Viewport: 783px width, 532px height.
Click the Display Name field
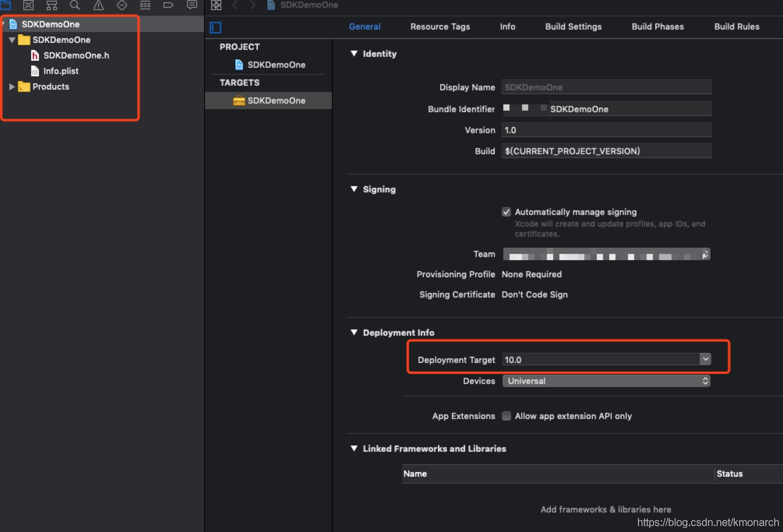click(x=607, y=87)
